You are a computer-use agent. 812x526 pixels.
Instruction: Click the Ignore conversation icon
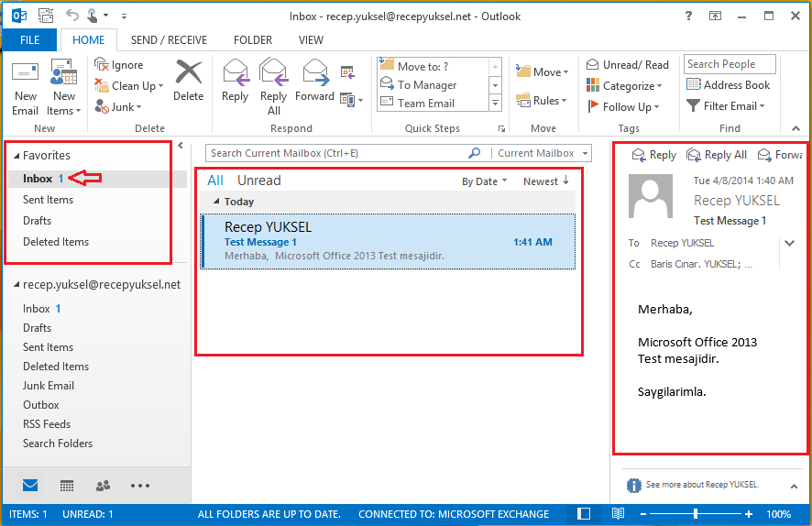pyautogui.click(x=102, y=65)
